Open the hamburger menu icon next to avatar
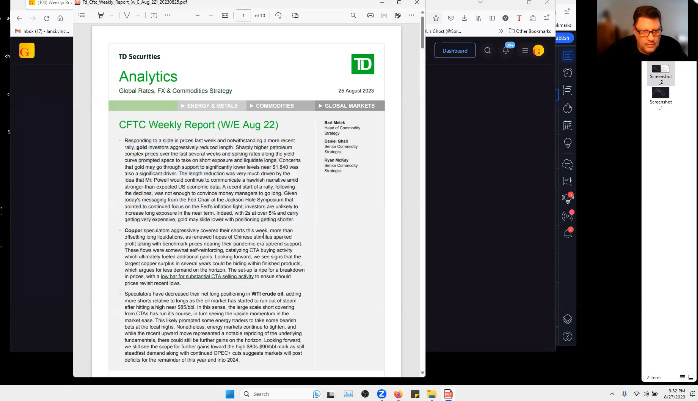 pyautogui.click(x=525, y=51)
